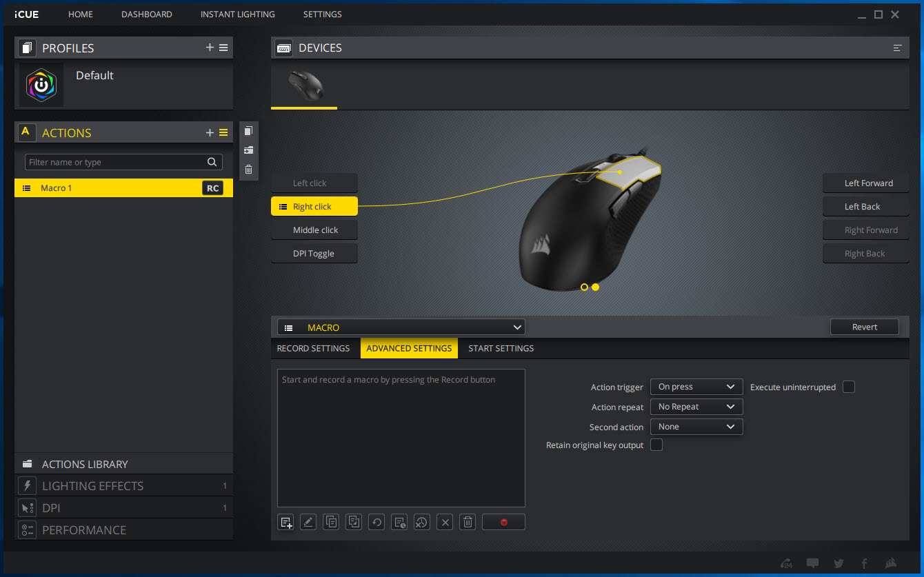Screen dimensions: 924x577
Task: Select the Left click mouse button
Action: click(x=314, y=183)
